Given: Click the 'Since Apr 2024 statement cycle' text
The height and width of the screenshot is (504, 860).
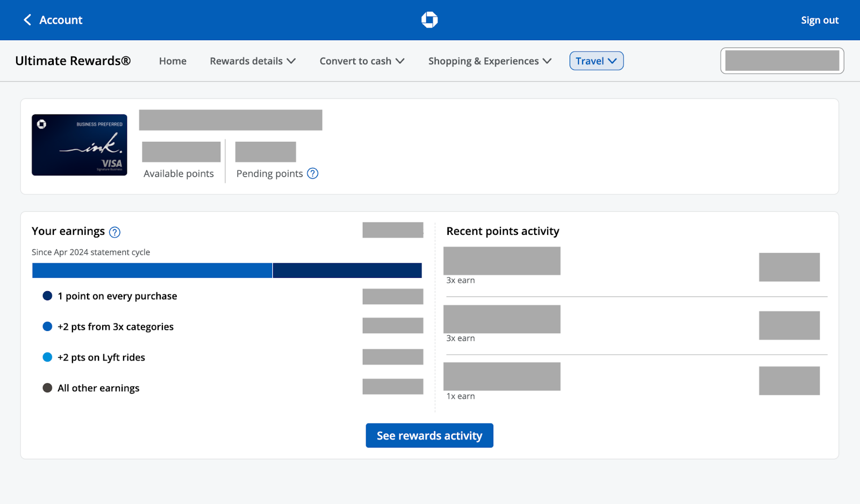Looking at the screenshot, I should 91,252.
